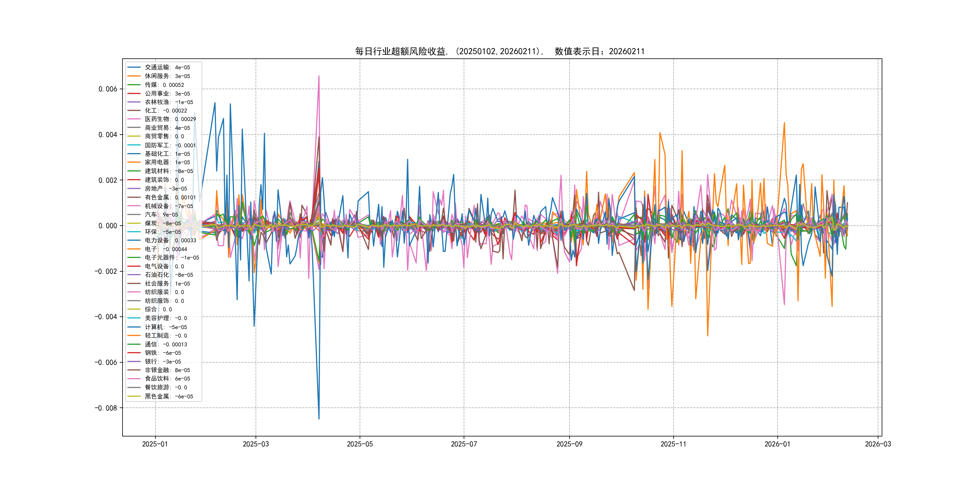This screenshot has height=490, width=980.
Task: Click the 0.006 y-axis tick label
Action: click(x=108, y=89)
